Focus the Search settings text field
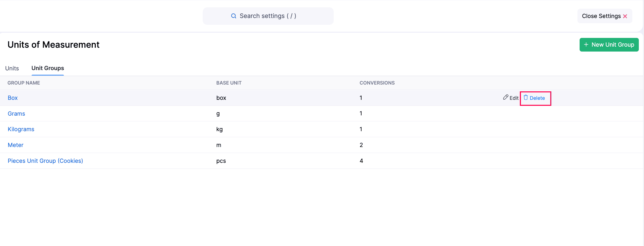644x246 pixels. click(x=268, y=16)
